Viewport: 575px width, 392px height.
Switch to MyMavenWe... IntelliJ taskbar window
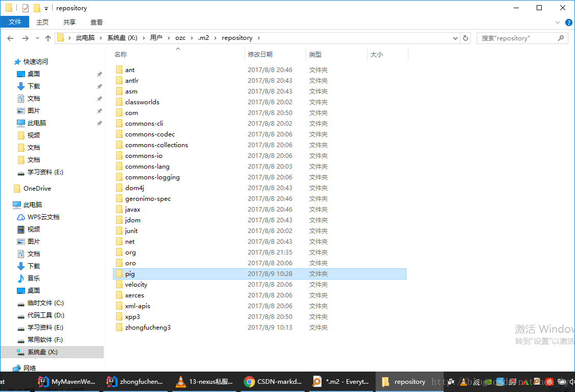67,382
